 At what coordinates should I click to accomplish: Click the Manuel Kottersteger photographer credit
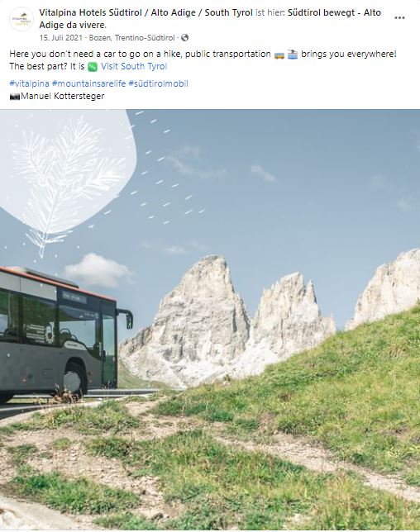point(63,97)
